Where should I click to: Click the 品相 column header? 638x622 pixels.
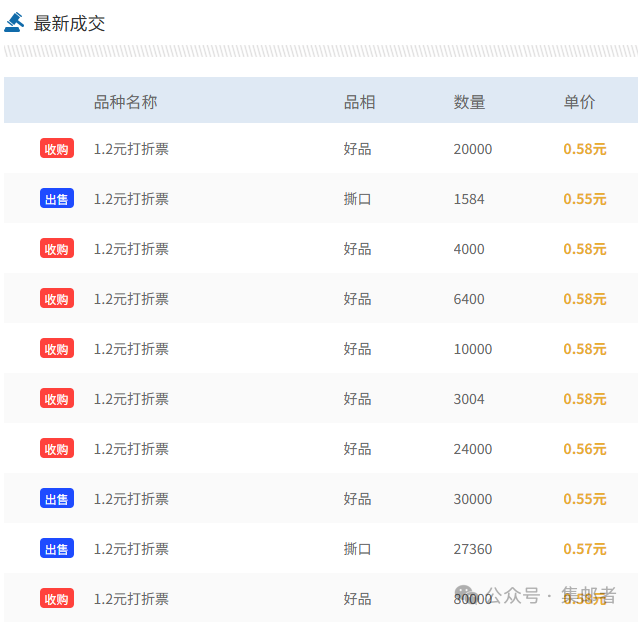[359, 102]
